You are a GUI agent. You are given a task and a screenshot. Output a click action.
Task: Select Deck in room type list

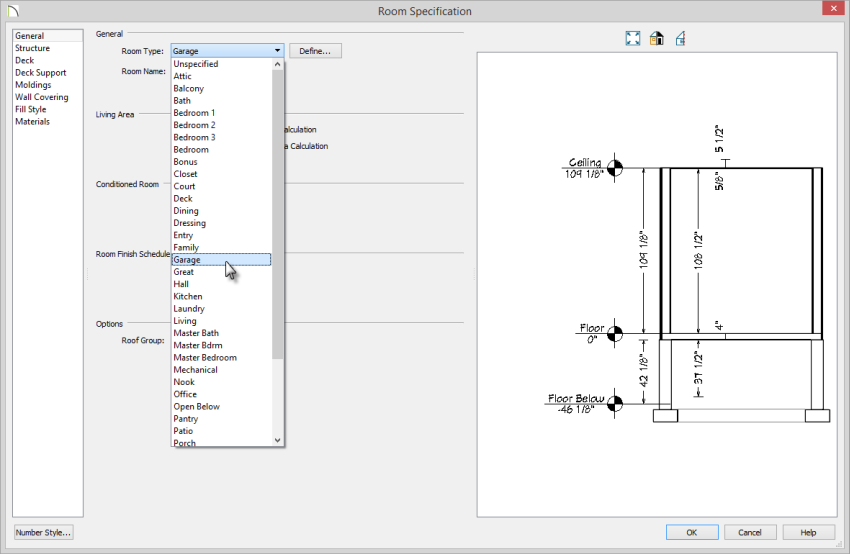[221, 198]
